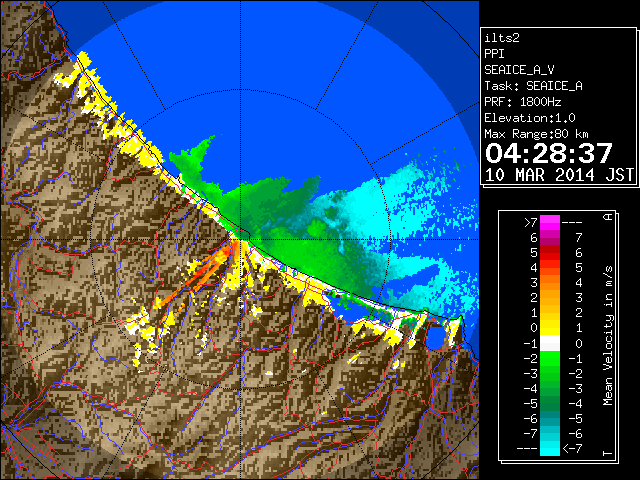640x480 pixels.
Task: Click the white zero-velocity swatch in legend
Action: (x=550, y=343)
